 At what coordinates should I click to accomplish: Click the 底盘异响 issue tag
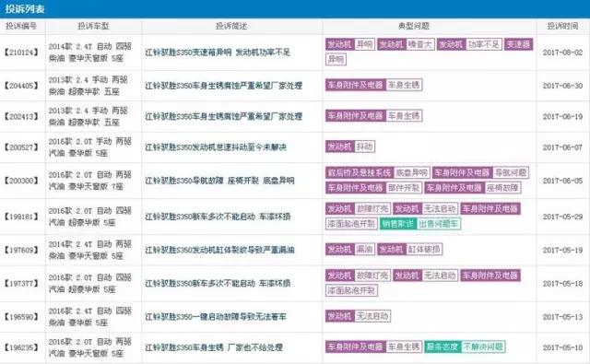pos(411,172)
